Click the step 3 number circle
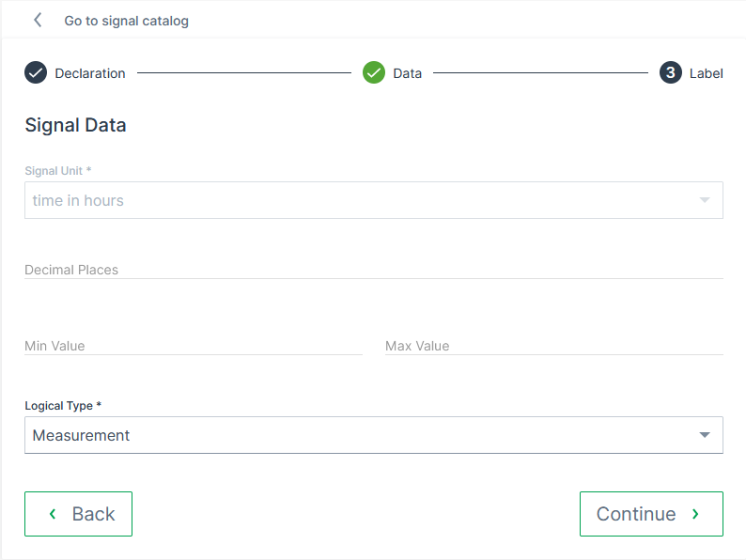 pyautogui.click(x=671, y=72)
